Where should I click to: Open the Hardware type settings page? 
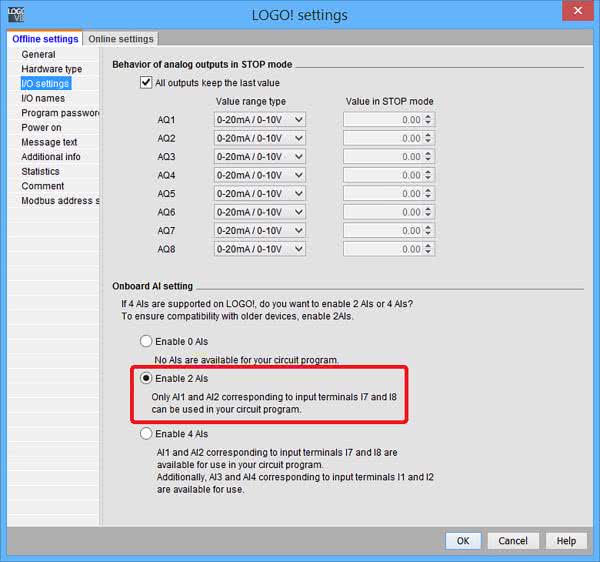[x=52, y=69]
